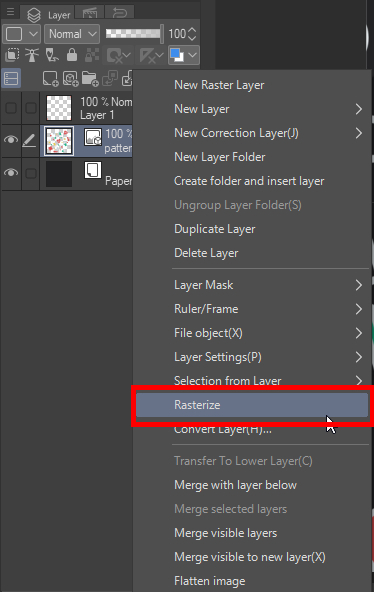The height and width of the screenshot is (592, 374).
Task: Open the Normal blending mode dropdown
Action: coord(72,34)
